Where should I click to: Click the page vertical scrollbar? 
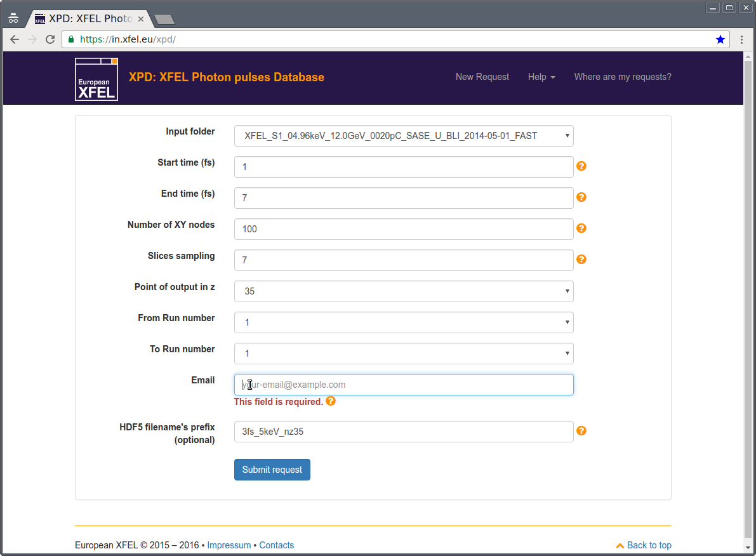click(x=748, y=299)
